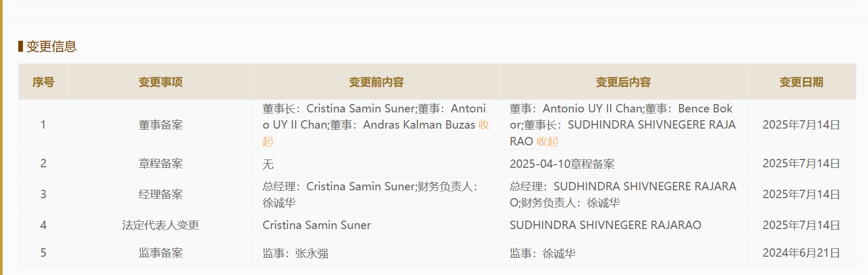Click the 序号 column header
The height and width of the screenshot is (275, 868).
click(x=43, y=82)
